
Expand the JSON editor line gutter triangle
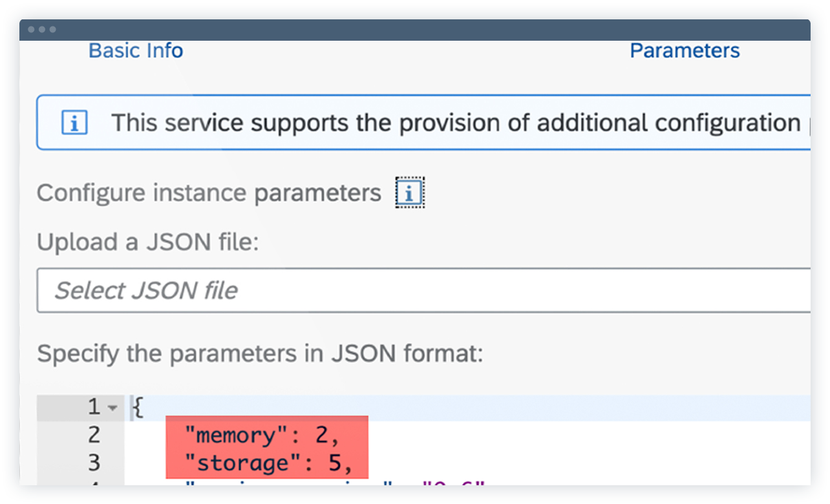111,407
